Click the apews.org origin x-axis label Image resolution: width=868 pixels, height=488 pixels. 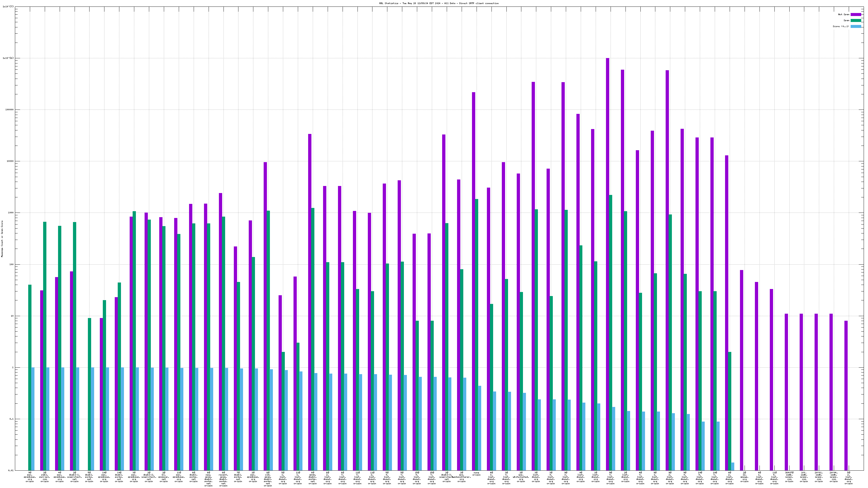pyautogui.click(x=744, y=477)
